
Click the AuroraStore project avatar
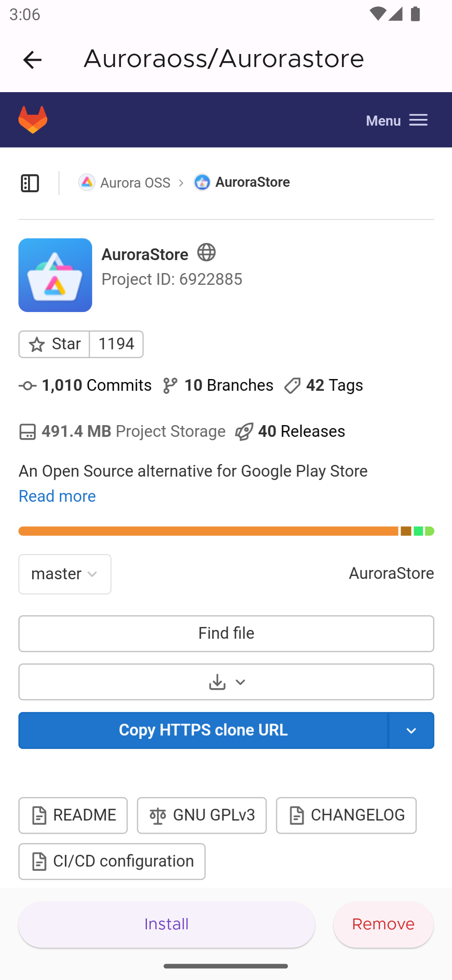202,182
